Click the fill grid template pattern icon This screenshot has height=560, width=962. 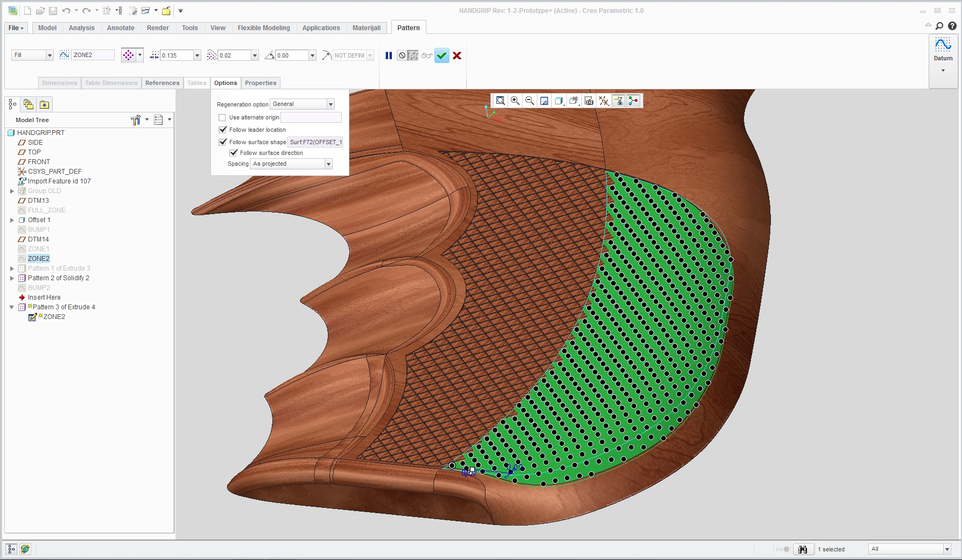[128, 55]
